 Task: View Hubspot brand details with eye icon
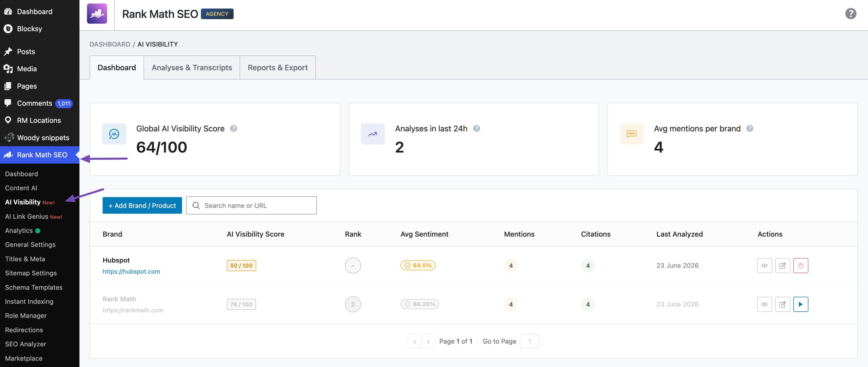(764, 265)
